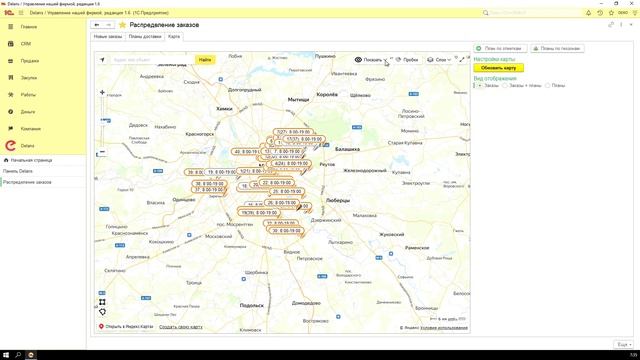Viewport: 640px width, 360px height.
Task: Click order marker 37: 8:00-19:00
Action: tap(209, 190)
